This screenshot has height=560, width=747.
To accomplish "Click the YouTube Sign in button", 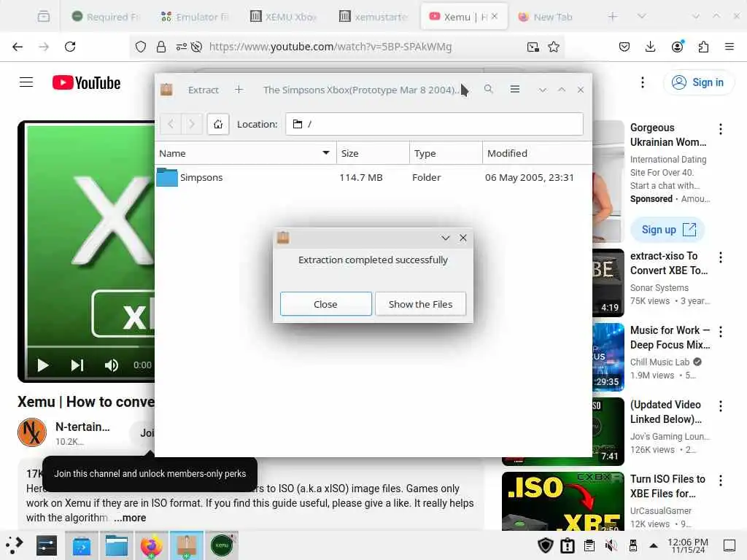I will point(698,82).
